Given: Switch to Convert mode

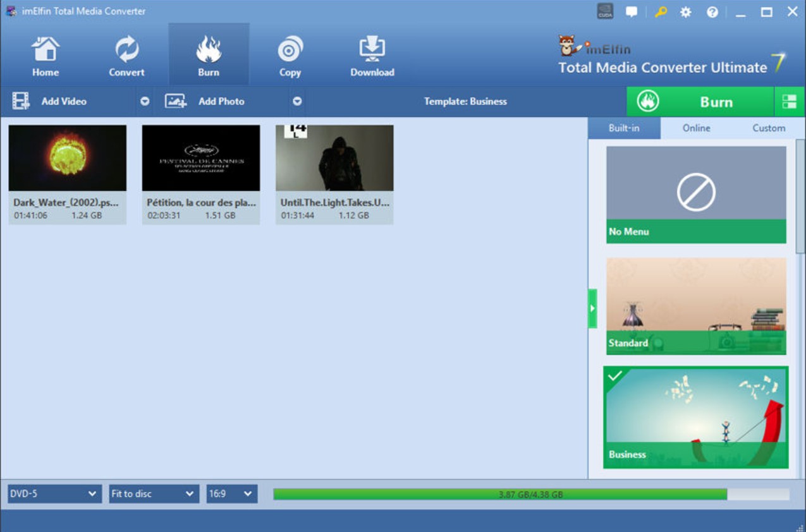Looking at the screenshot, I should pyautogui.click(x=126, y=54).
